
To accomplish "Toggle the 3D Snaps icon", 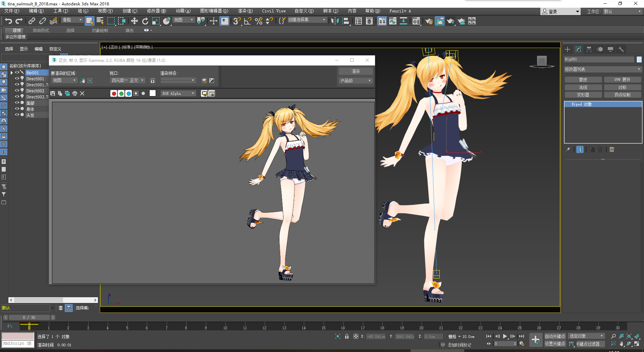I will 237,21.
